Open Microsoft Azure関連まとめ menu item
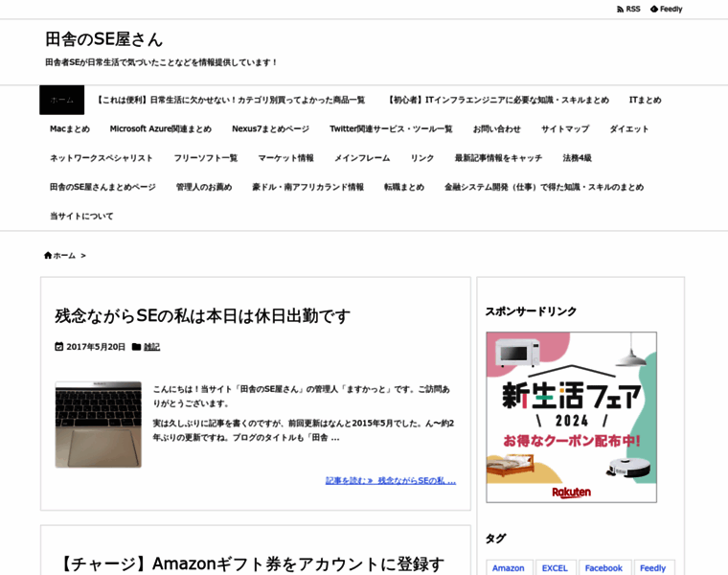 click(x=161, y=128)
